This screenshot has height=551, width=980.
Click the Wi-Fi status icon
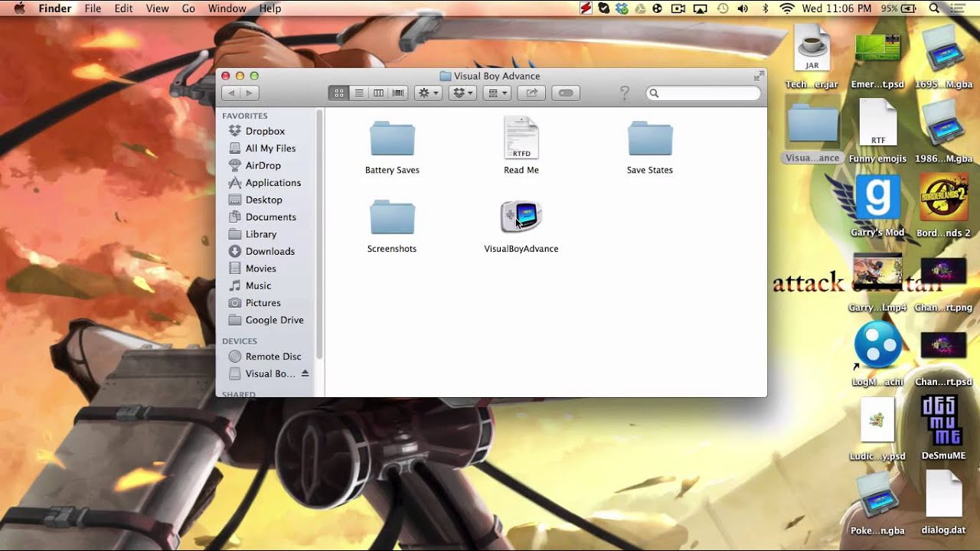click(x=787, y=8)
